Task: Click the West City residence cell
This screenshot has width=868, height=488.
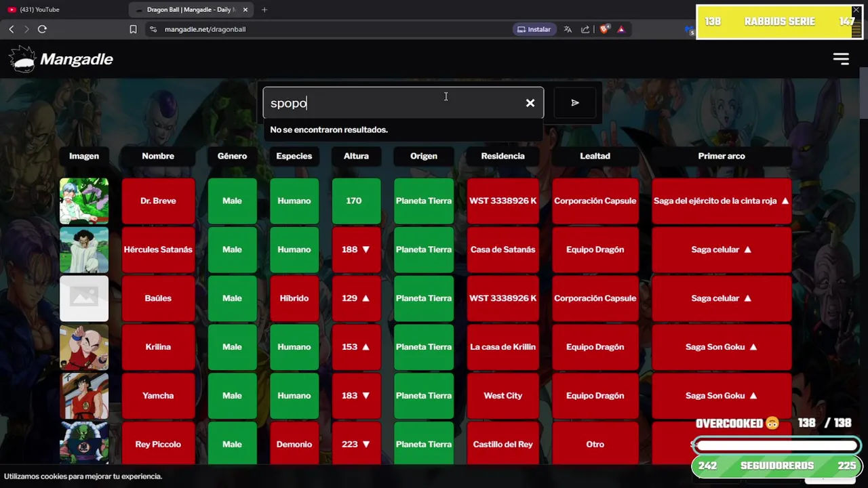Action: pyautogui.click(x=502, y=396)
